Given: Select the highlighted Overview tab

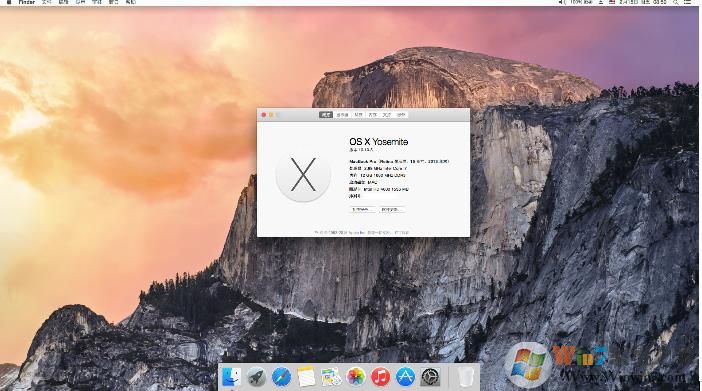Looking at the screenshot, I should point(325,115).
